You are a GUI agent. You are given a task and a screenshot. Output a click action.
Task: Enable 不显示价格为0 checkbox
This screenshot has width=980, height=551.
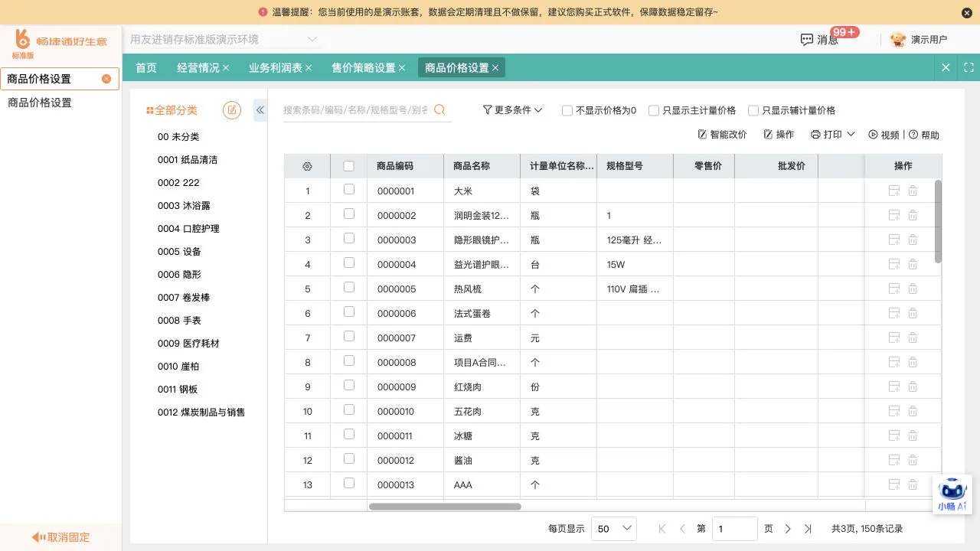point(567,110)
